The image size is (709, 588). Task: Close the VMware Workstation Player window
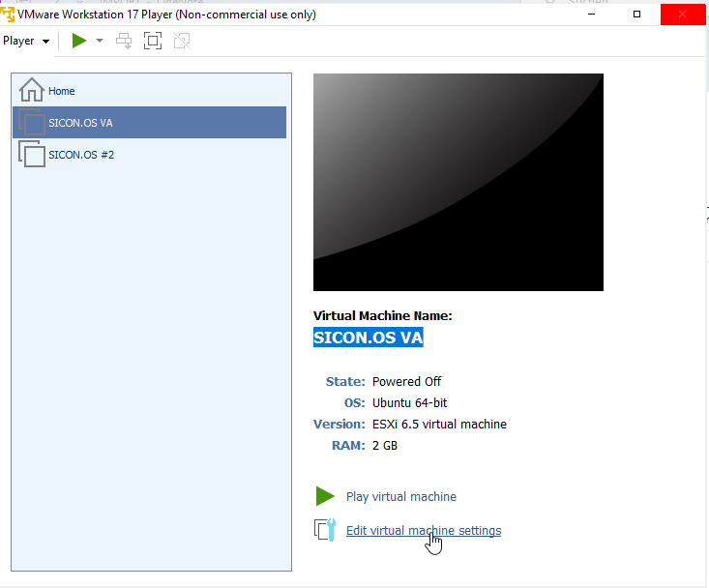[x=682, y=14]
